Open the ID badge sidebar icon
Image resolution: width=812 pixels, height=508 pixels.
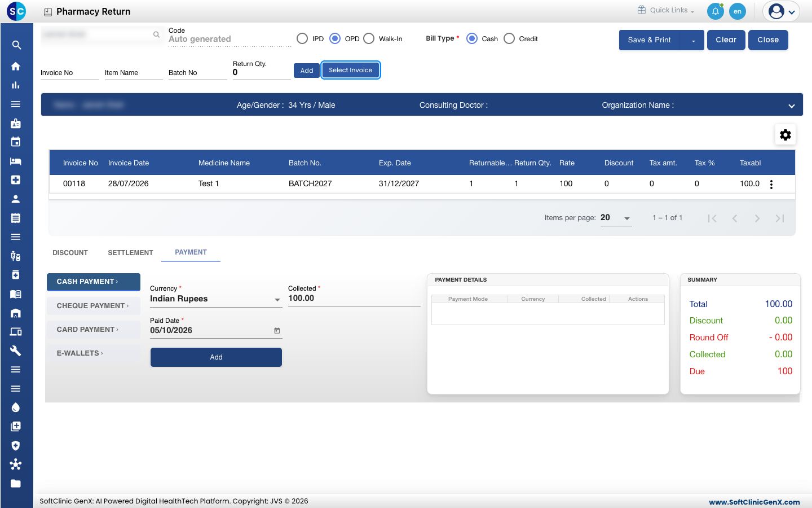pos(16,123)
